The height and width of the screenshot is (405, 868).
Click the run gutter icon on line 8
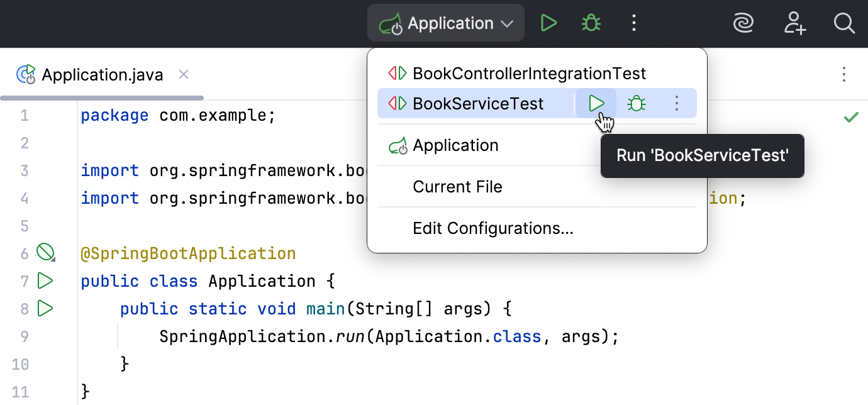click(45, 308)
